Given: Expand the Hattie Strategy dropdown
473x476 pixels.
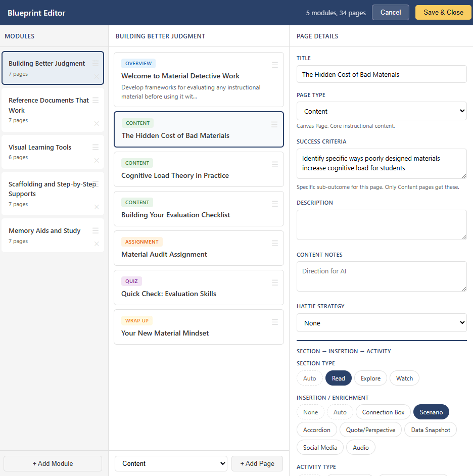Looking at the screenshot, I should click(382, 323).
